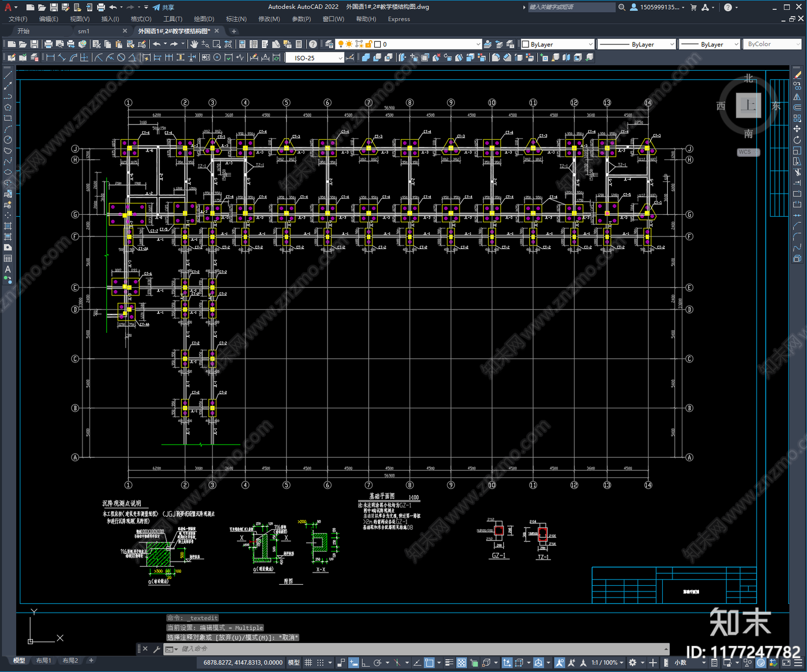The width and height of the screenshot is (807, 672).
Task: Click the Rotate tool in modify toolbar
Action: [x=797, y=140]
